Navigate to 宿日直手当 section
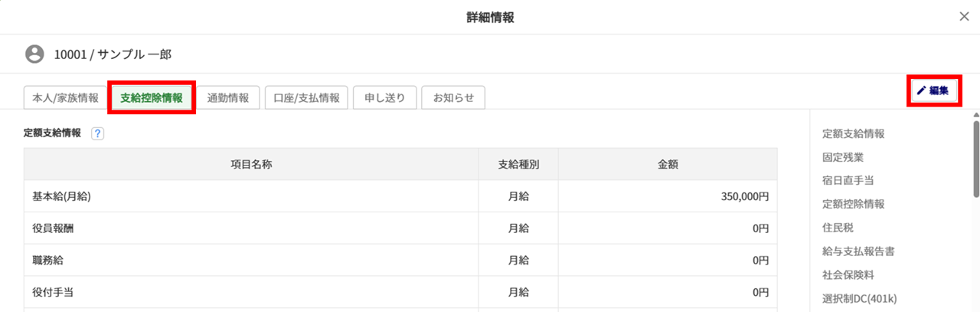This screenshot has height=312, width=980. 848,180
